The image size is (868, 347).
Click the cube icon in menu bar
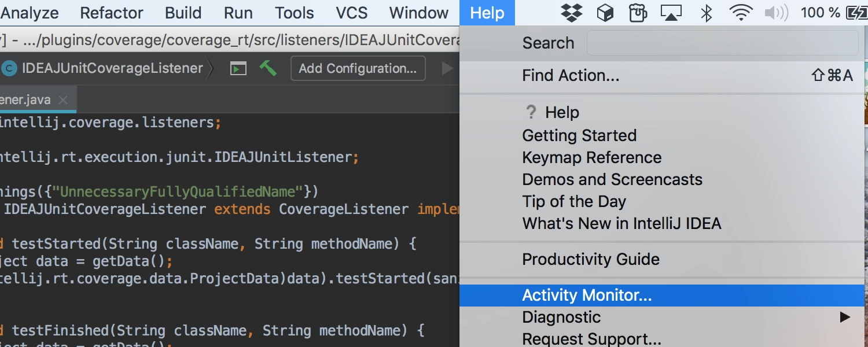[x=605, y=13]
